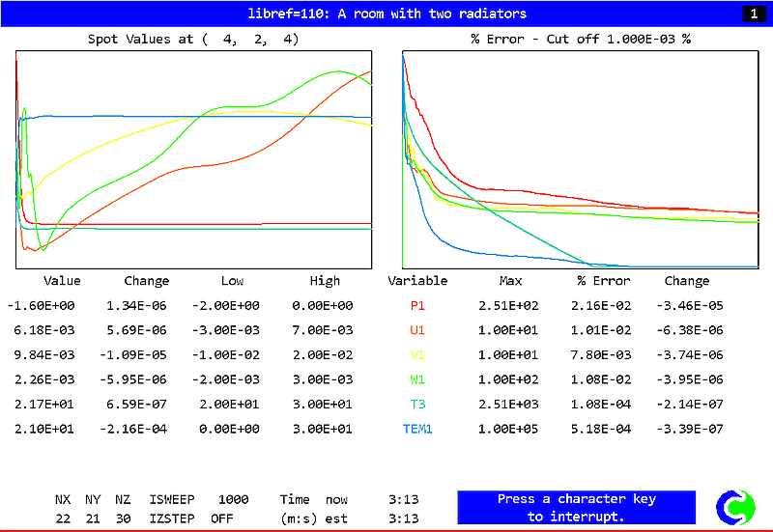Viewport: 773px width, 532px height.
Task: Click the IZSTEP OFF indicator
Action: tap(224, 518)
